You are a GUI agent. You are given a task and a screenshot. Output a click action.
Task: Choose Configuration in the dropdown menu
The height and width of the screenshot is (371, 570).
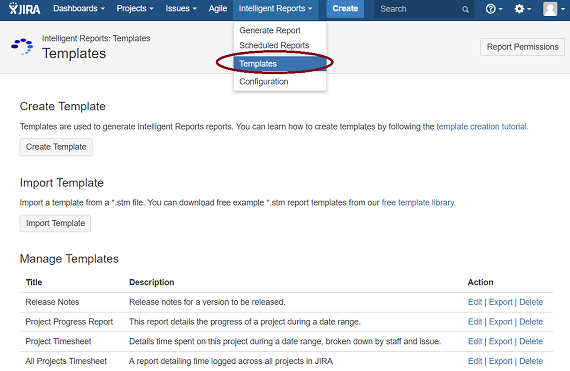coord(264,82)
